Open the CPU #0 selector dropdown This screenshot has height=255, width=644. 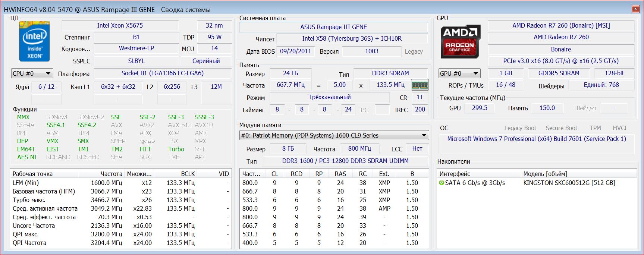(x=32, y=73)
